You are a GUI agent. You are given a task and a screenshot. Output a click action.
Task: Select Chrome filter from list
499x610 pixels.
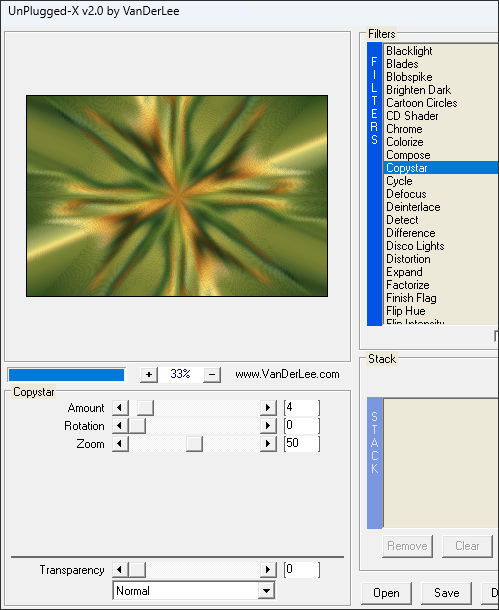coord(441,129)
